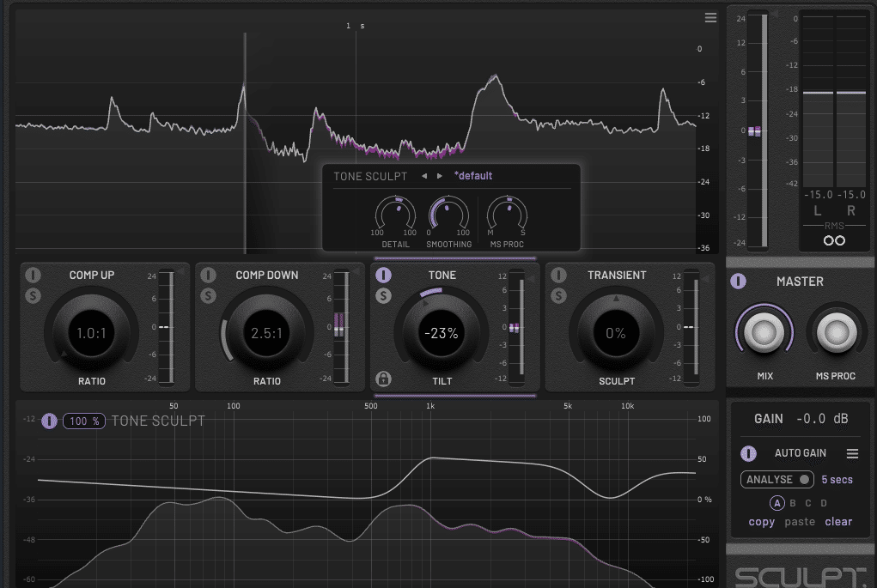Toggle the TRANSIENT power button

[558, 275]
